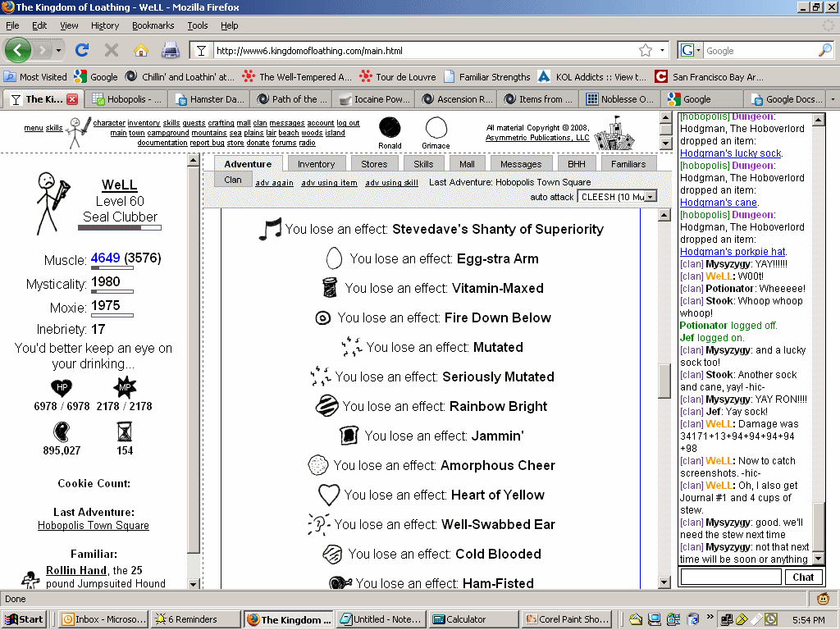Image resolution: width=840 pixels, height=630 pixels.
Task: Click the main adventure pane vertical scrollbar
Action: pos(664,380)
